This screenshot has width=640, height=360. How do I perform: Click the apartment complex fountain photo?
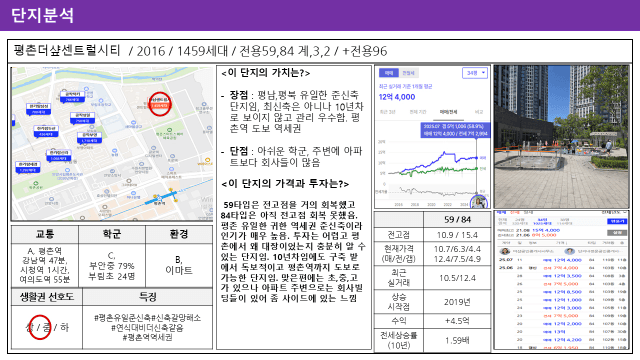pos(561,137)
